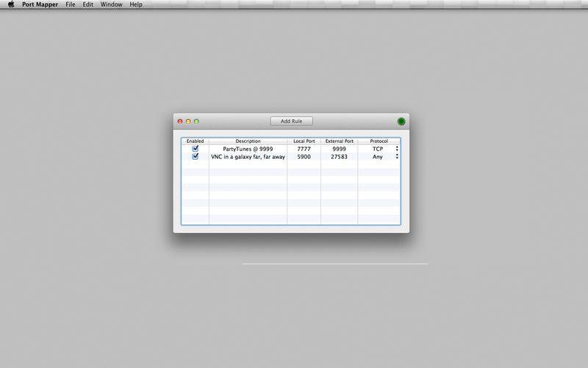Screen dimensions: 588x368
Task: Click the Protocol column header
Action: pos(379,141)
